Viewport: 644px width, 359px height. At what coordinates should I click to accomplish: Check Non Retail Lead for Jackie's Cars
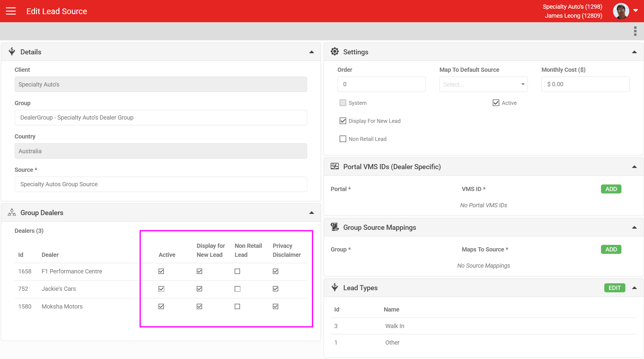(x=237, y=289)
